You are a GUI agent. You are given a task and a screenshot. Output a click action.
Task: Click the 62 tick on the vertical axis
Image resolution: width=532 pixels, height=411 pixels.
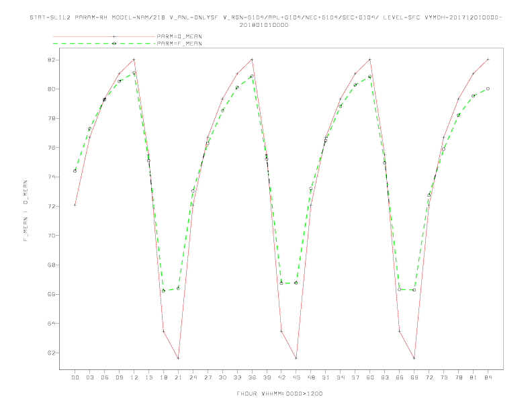tap(51, 353)
